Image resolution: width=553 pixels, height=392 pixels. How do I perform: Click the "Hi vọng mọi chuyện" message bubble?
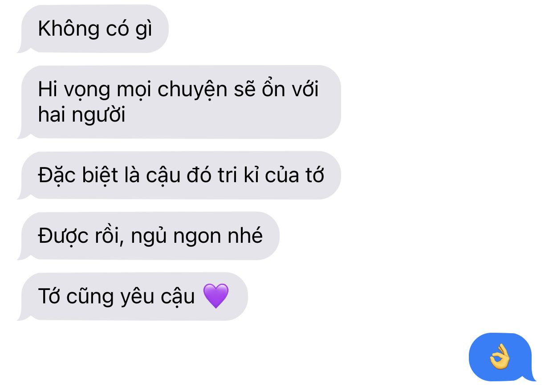pos(179,102)
